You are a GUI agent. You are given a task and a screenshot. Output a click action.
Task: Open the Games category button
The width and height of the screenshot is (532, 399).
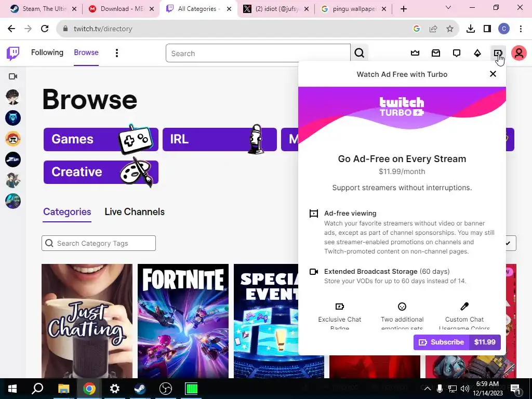click(x=101, y=139)
